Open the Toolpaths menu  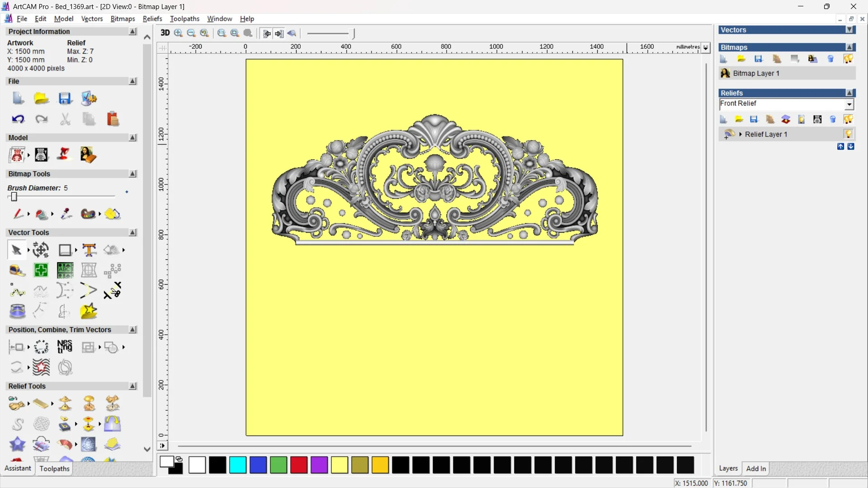(x=184, y=19)
